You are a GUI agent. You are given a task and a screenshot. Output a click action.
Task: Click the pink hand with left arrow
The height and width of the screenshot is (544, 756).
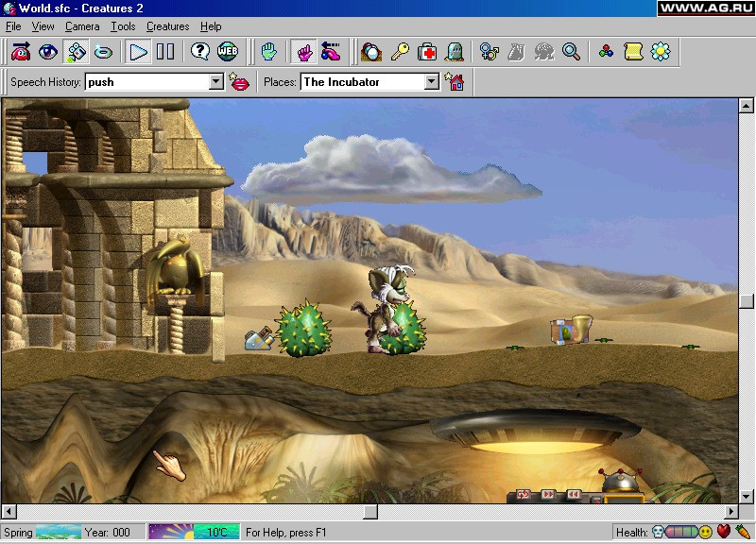point(332,52)
